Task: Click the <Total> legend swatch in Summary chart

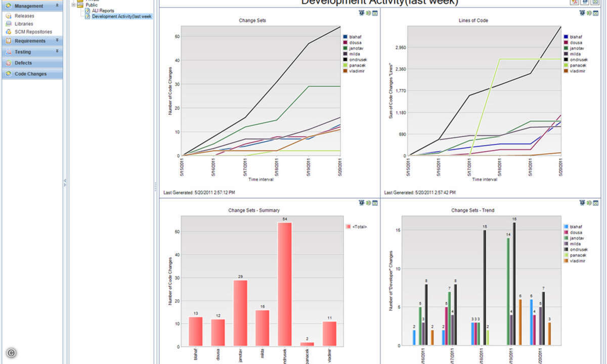Action: pos(348,227)
